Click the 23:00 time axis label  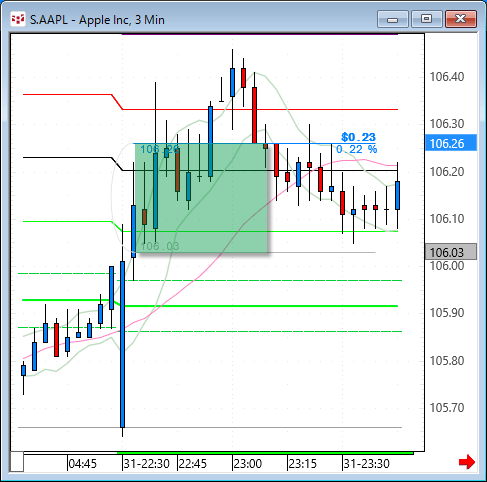point(248,464)
